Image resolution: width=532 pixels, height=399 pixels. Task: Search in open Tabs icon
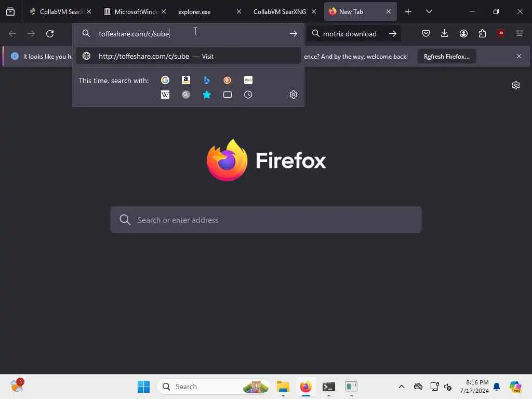(228, 95)
